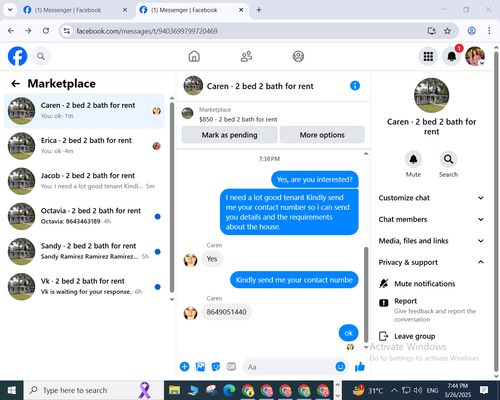
Task: Open the emoji picker in message box
Action: pyautogui.click(x=340, y=367)
